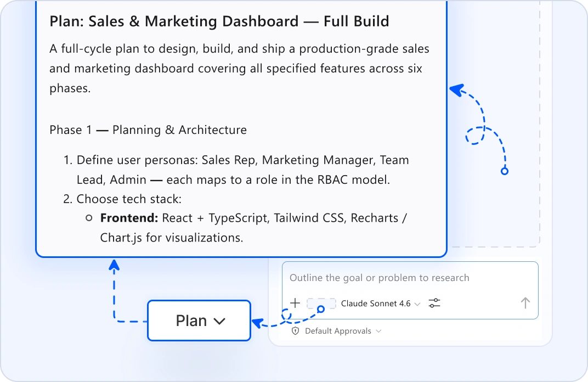The image size is (588, 382).
Task: Expand the Default Approvals dropdown
Action: point(337,331)
